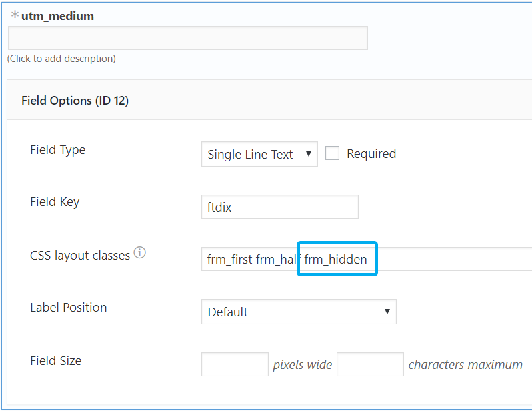Expand the Label Position dropdown
The image size is (532, 411).
point(299,312)
